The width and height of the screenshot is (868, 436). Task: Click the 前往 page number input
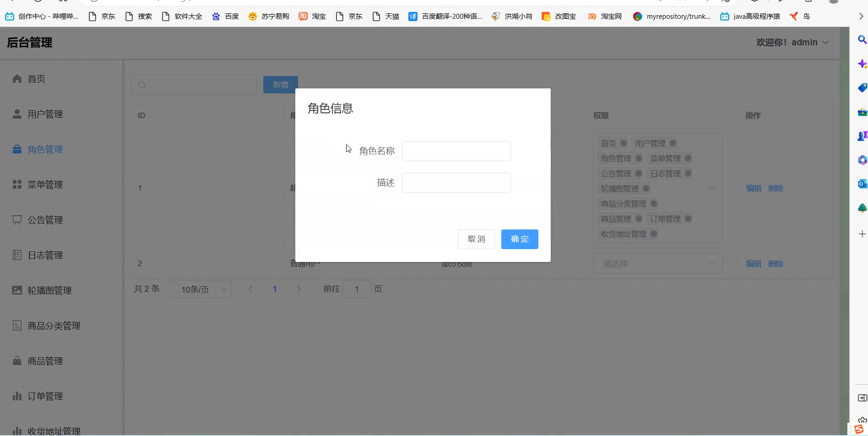click(357, 289)
